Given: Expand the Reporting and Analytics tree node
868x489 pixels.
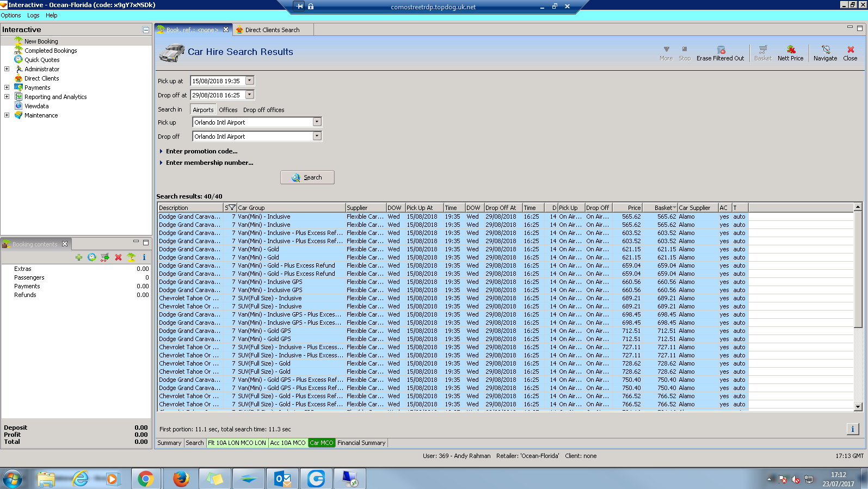Looking at the screenshot, I should [x=7, y=97].
